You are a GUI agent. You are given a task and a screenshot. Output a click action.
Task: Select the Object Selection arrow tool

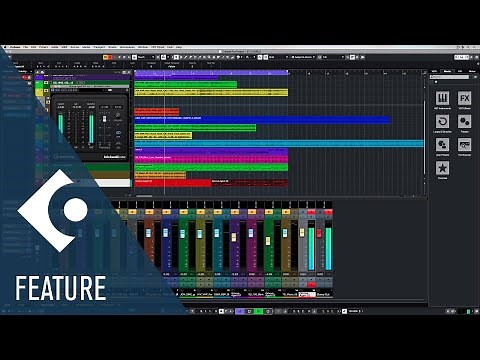tap(176, 57)
